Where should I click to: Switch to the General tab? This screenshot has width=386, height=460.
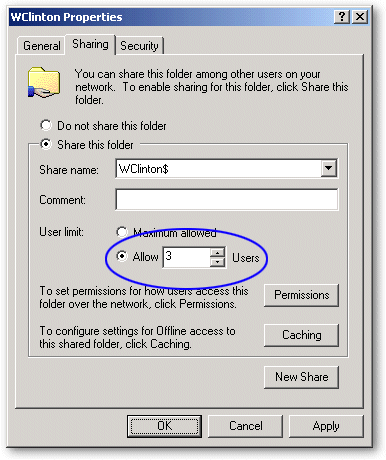(42, 46)
